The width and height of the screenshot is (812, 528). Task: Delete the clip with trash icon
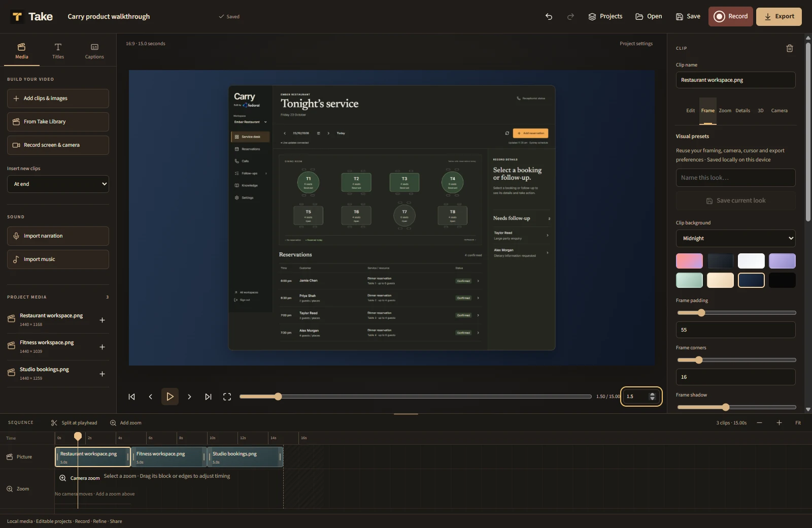click(790, 48)
